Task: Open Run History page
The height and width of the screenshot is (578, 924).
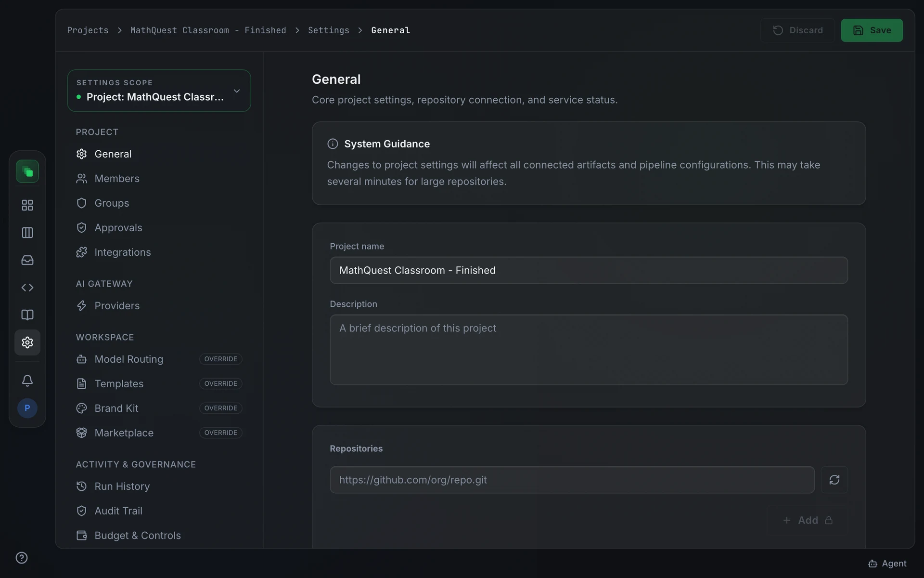Action: (x=159, y=486)
